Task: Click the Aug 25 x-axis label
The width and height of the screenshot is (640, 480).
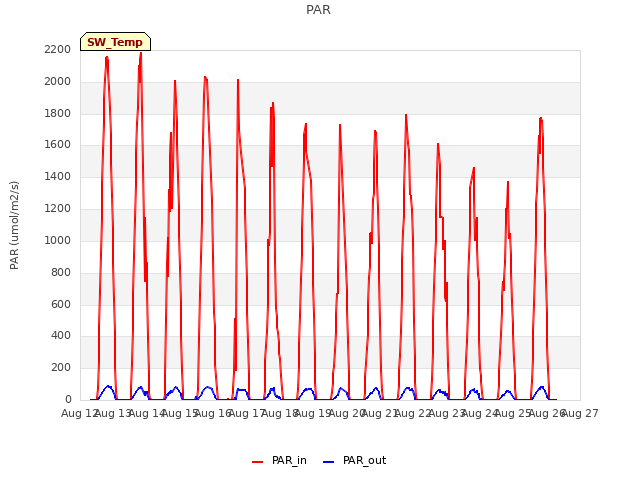Action: 513,413
